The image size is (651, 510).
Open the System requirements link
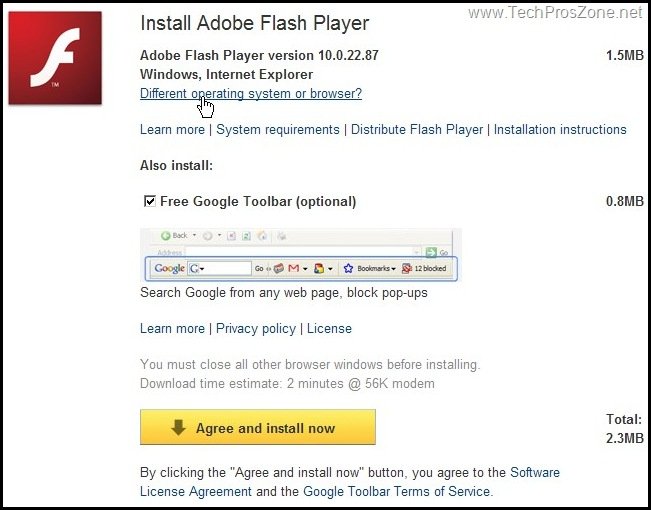[x=278, y=130]
